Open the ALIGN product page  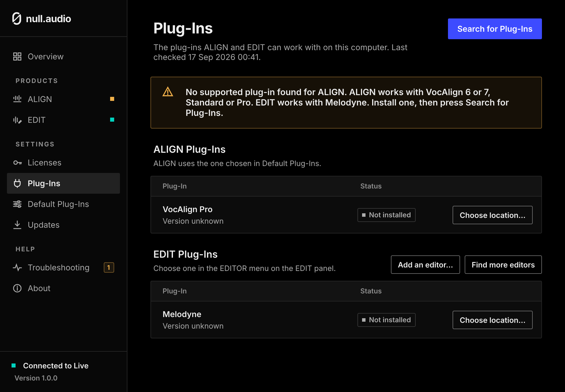(63, 99)
